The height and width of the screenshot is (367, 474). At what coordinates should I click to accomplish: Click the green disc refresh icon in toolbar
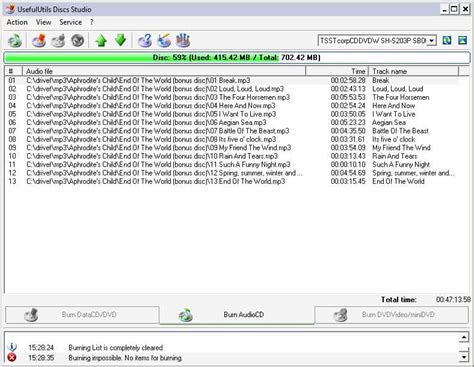pos(15,41)
